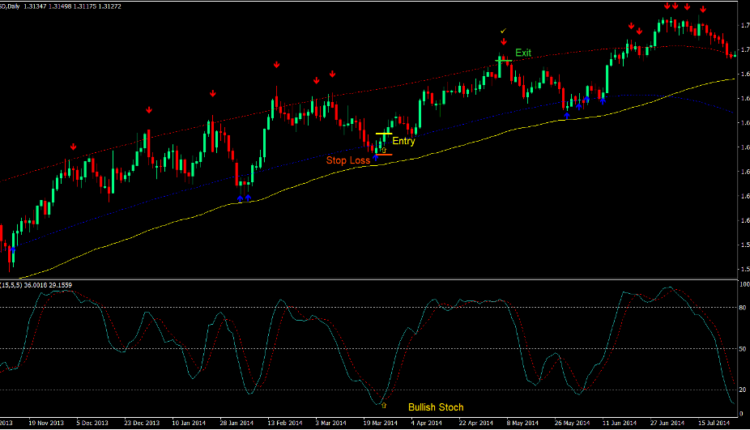Screen dimensions: 750x430
Task: Click the blue up arrows near 28 Jan 2014
Action: point(244,198)
